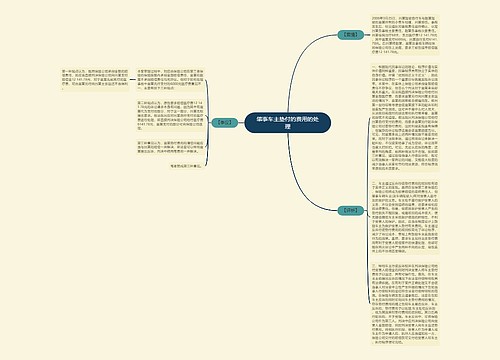Click the dash linking the 第一种观点 note

point(132,80)
